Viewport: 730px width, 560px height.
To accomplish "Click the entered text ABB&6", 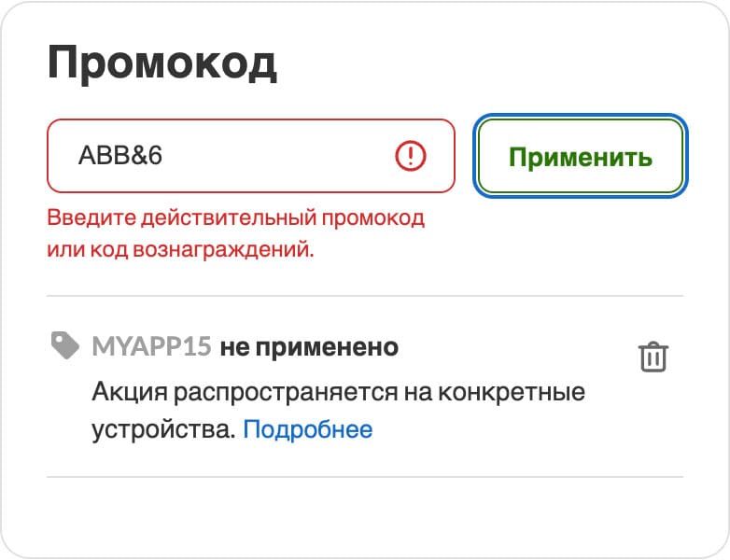I will [x=120, y=156].
